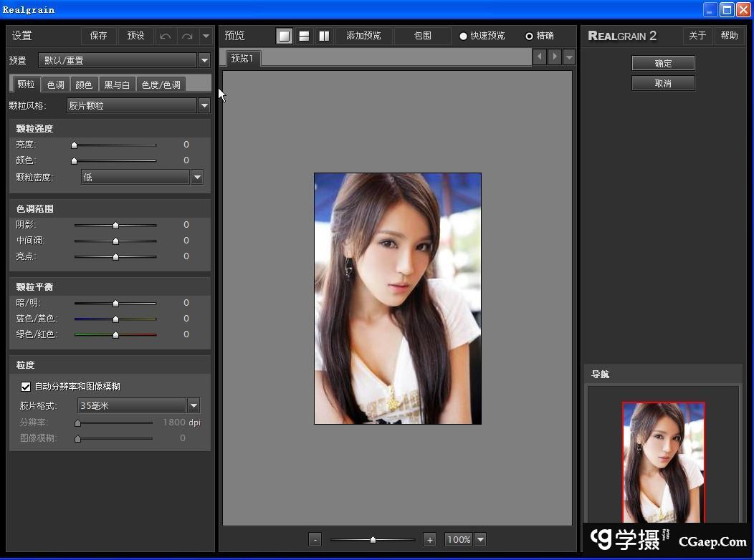Select the single preview layout icon
This screenshot has width=754, height=560.
point(285,36)
